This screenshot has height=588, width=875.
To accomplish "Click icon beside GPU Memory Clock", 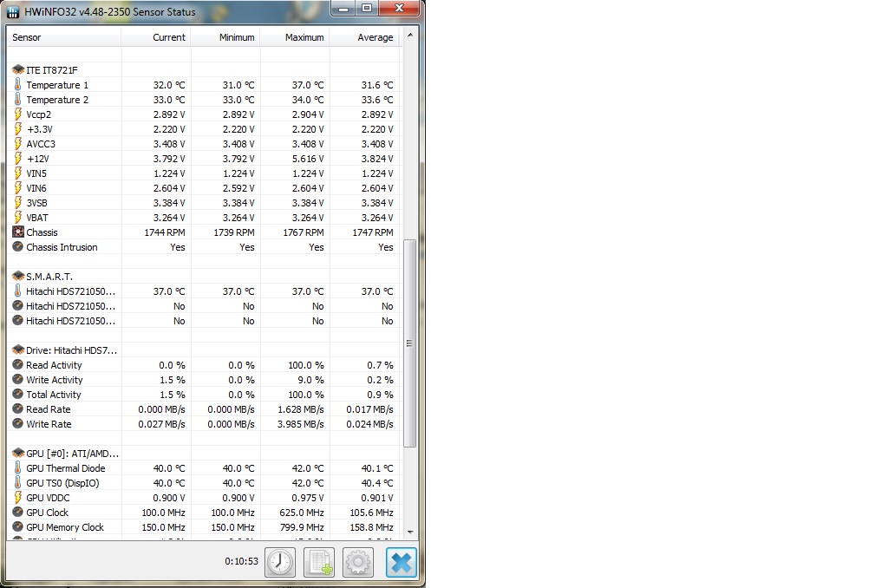I will point(18,526).
